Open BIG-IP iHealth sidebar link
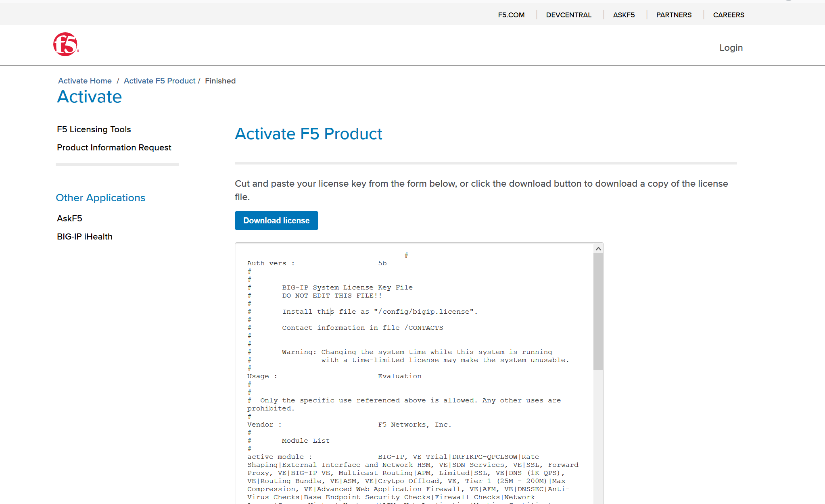The width and height of the screenshot is (825, 504). click(x=85, y=237)
